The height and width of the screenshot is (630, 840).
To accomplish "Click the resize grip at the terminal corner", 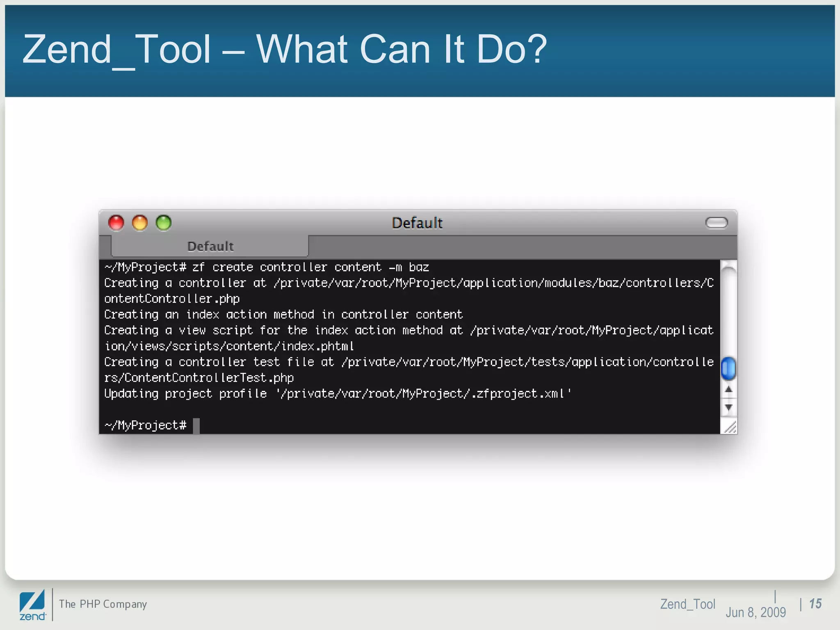I will (729, 427).
